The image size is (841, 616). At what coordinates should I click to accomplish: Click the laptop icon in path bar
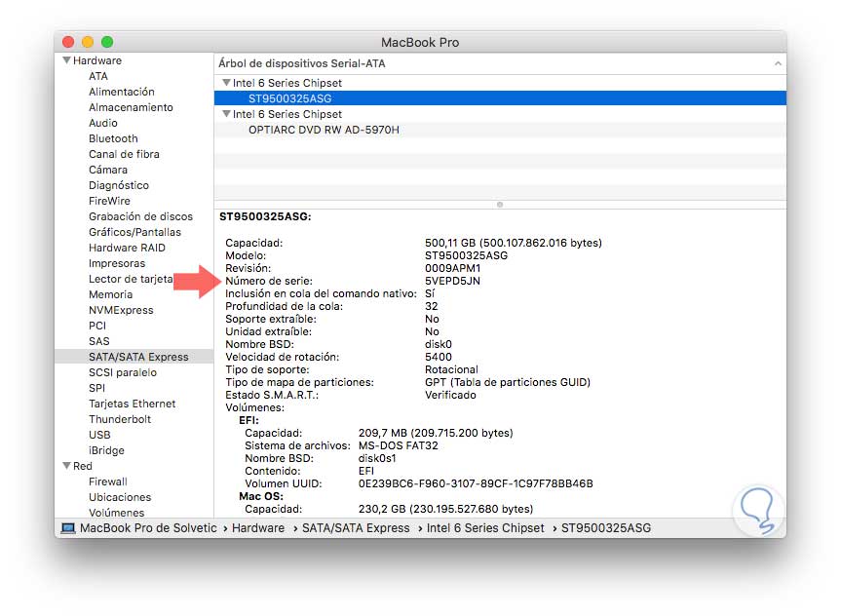[68, 528]
